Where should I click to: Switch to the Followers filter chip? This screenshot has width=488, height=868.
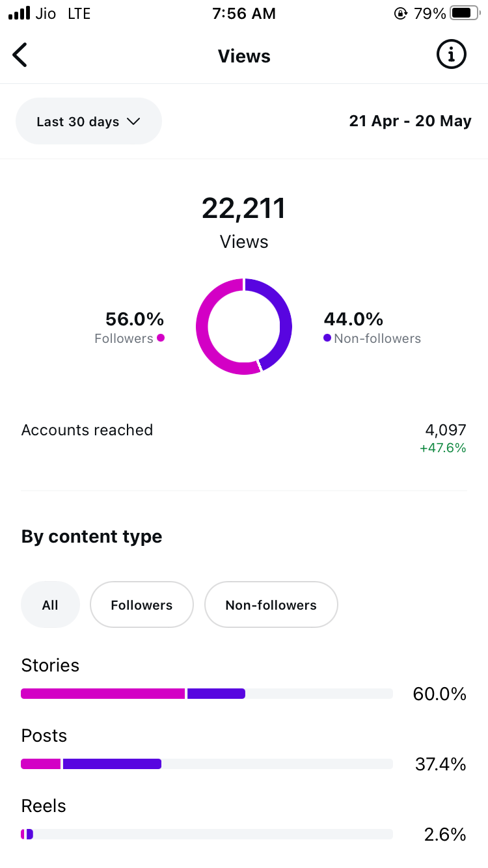142,604
